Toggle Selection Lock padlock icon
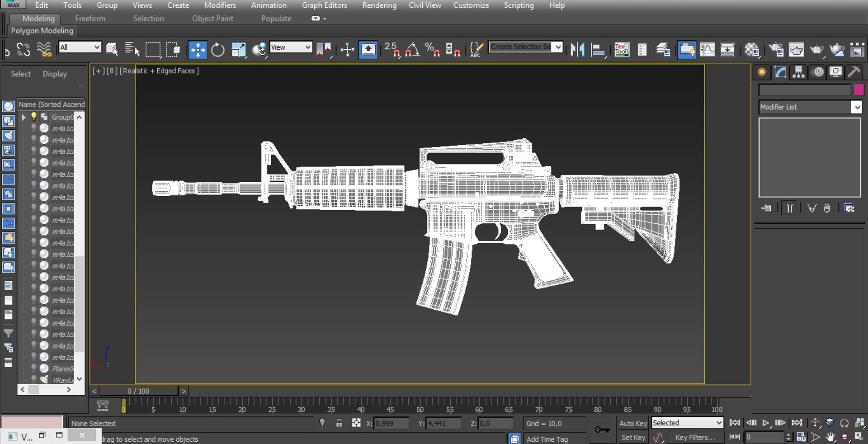868x444 pixels. pos(339,423)
